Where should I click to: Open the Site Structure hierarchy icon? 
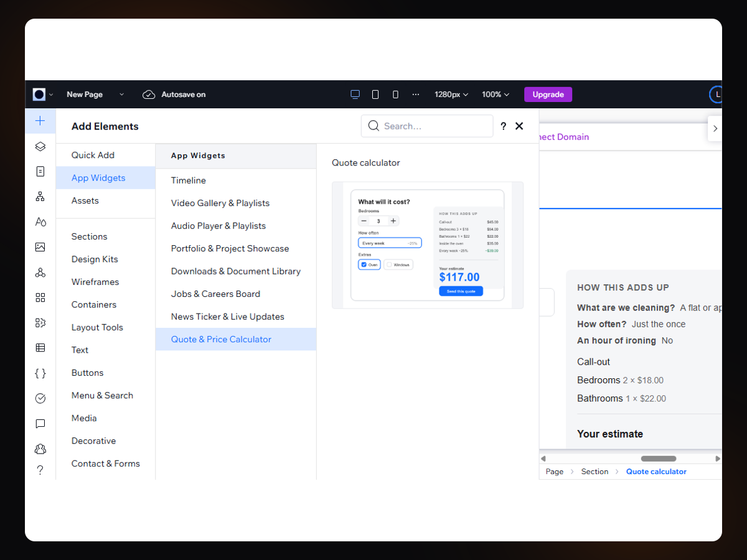click(40, 197)
